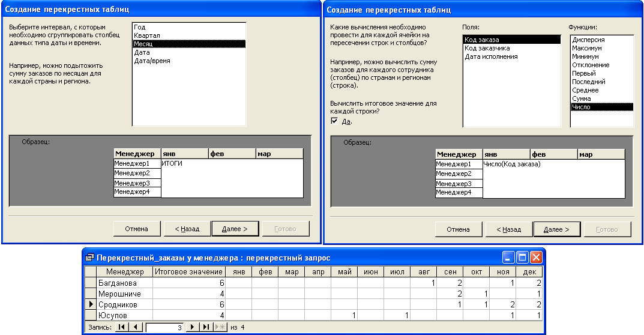The width and height of the screenshot is (644, 335).
Task: Click 'Менеджер3' in right sample preview
Action: pos(459,184)
